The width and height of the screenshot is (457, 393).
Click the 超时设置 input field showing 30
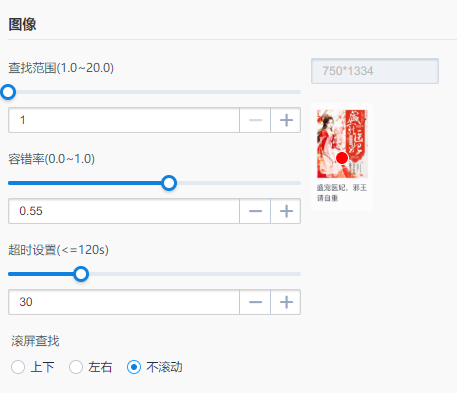coord(124,302)
